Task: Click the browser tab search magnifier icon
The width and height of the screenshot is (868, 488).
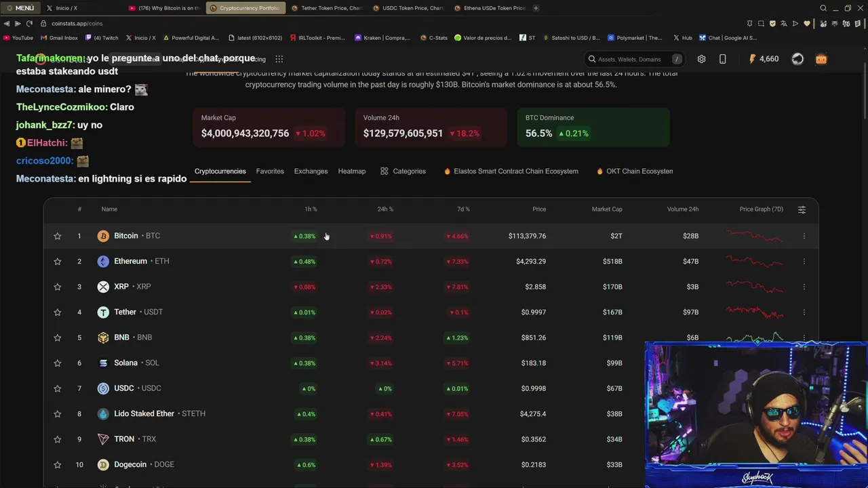Action: (x=823, y=8)
